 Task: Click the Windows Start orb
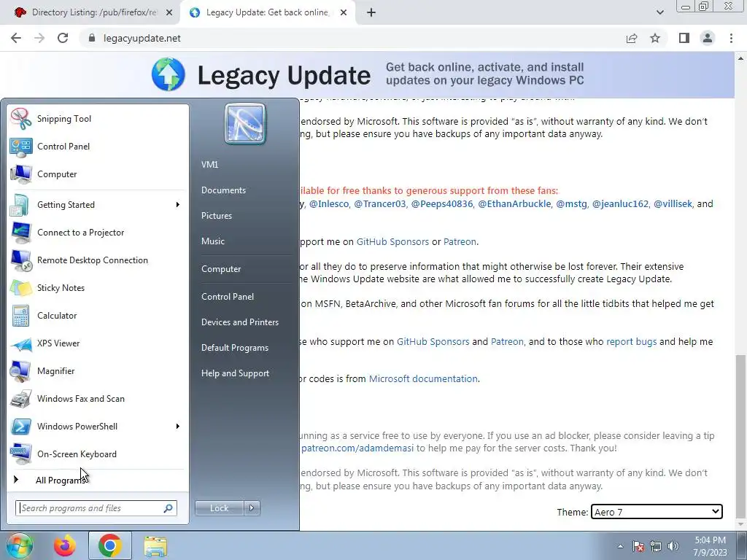pyautogui.click(x=19, y=545)
